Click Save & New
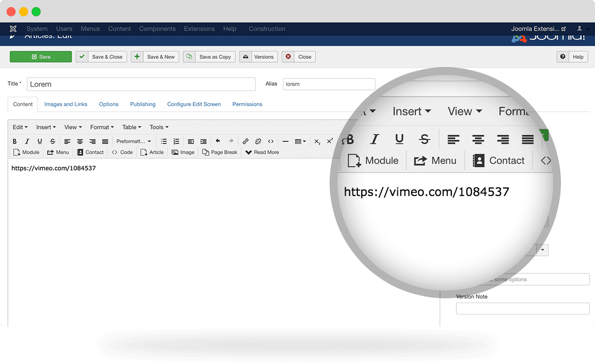 (x=155, y=57)
